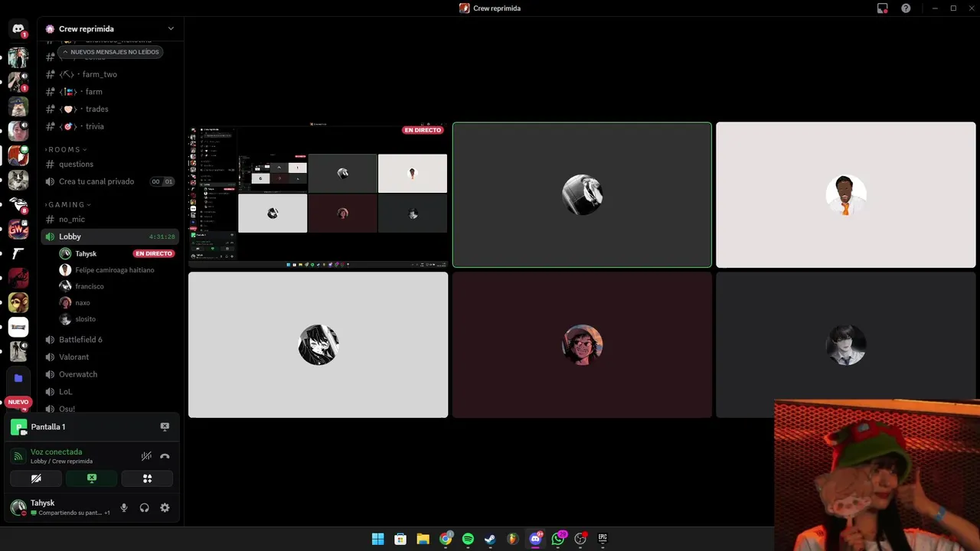Open activities launcher button
980x551 pixels.
(147, 478)
